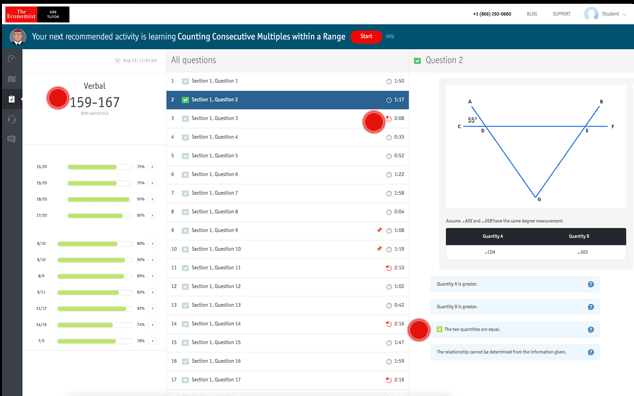Expand the 8/10 score row arrow
634x396 pixels.
click(x=152, y=244)
